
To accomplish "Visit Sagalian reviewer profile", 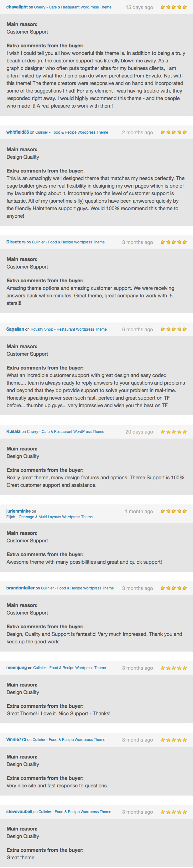I will tap(15, 330).
